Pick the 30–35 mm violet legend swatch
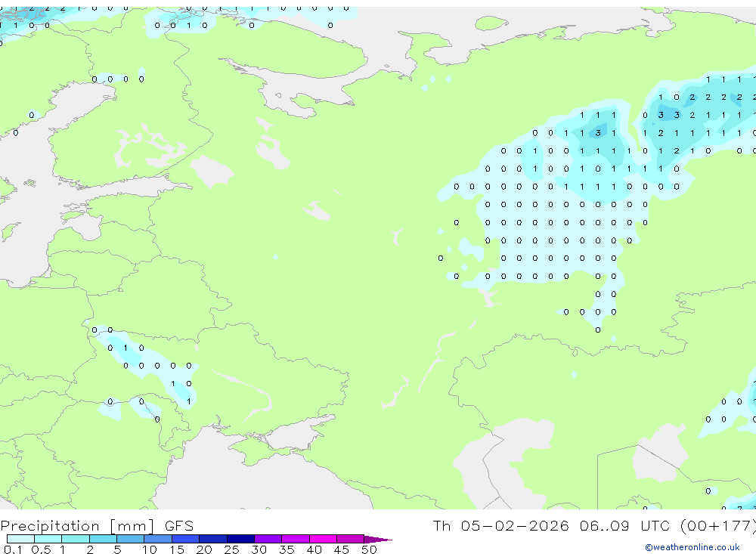This screenshot has height=554, width=756. click(268, 539)
